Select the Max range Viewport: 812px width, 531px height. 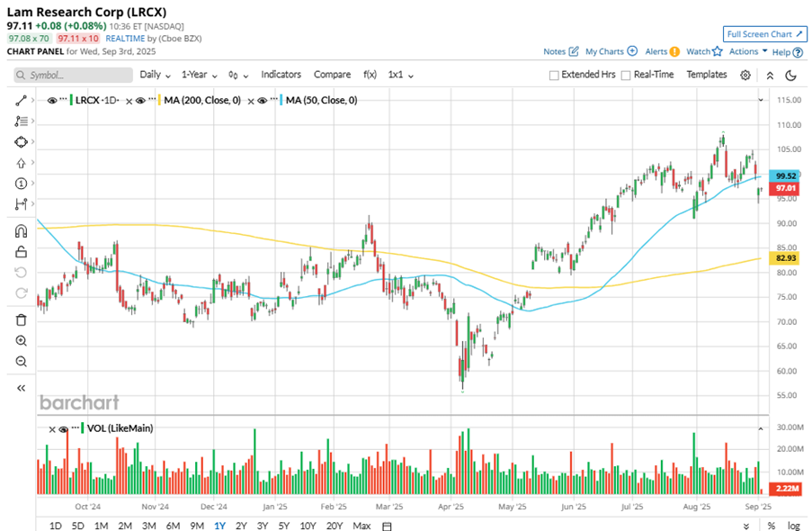361,526
